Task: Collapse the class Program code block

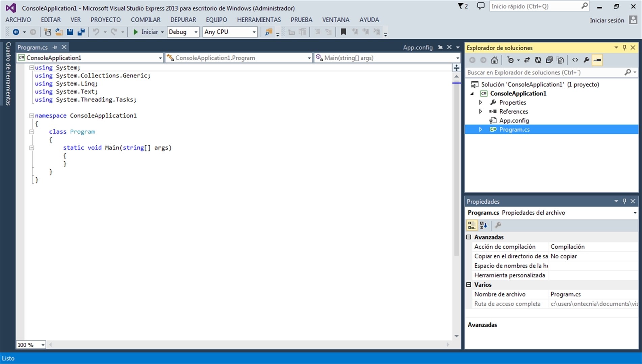Action: (x=32, y=132)
